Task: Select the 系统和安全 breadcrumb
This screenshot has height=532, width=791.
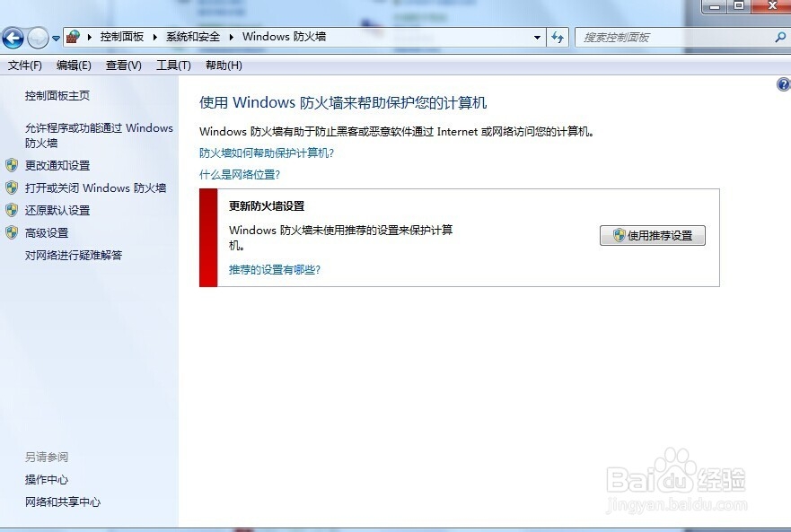Action: [x=193, y=37]
